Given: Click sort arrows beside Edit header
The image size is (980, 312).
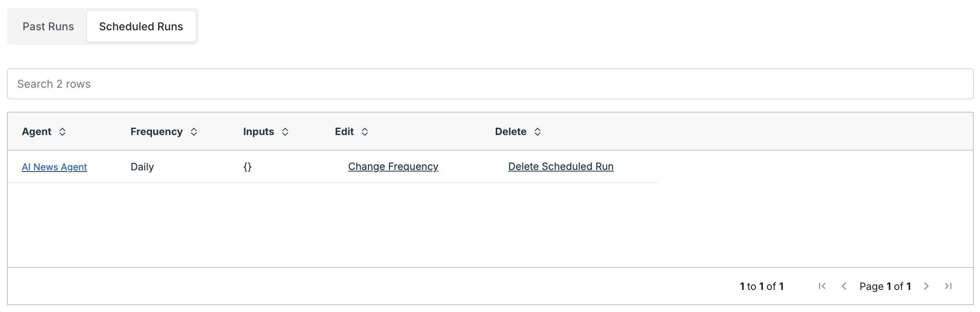Looking at the screenshot, I should pos(364,132).
